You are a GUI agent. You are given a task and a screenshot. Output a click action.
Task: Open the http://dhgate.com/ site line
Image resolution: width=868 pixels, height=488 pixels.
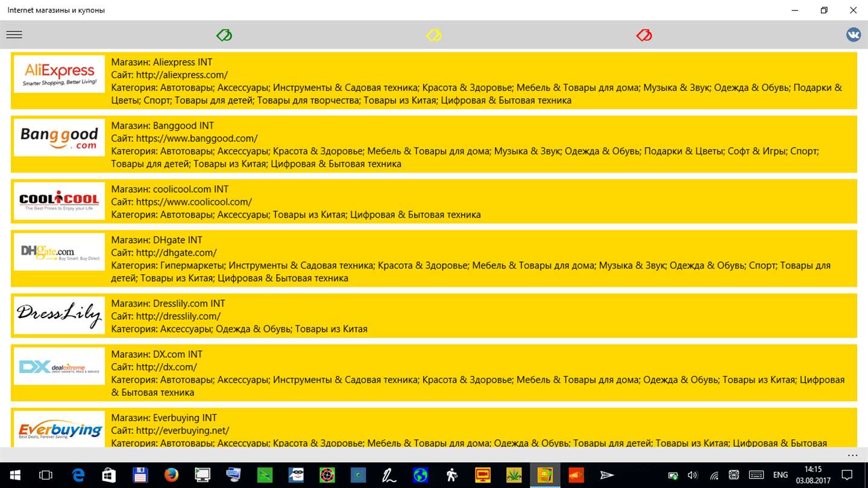[x=164, y=252]
